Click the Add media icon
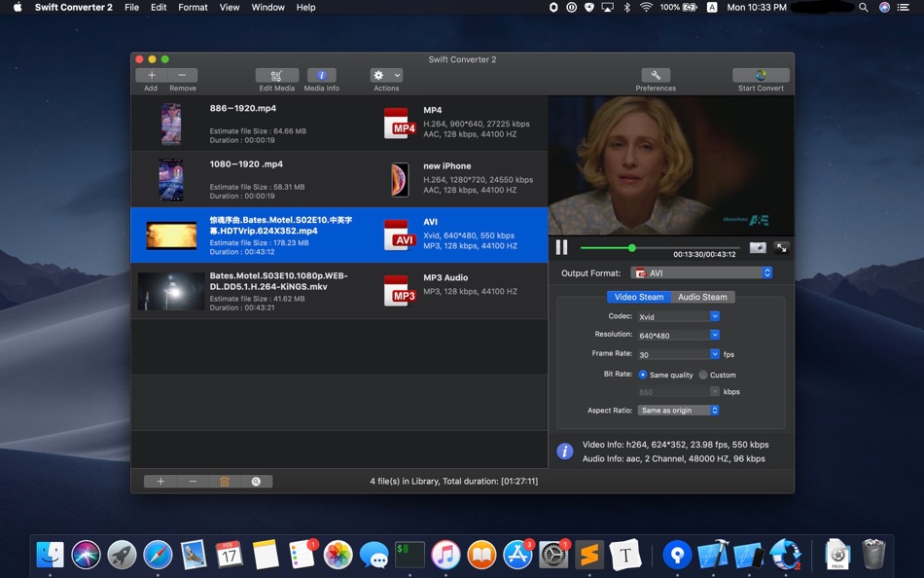The image size is (924, 578). pos(152,75)
